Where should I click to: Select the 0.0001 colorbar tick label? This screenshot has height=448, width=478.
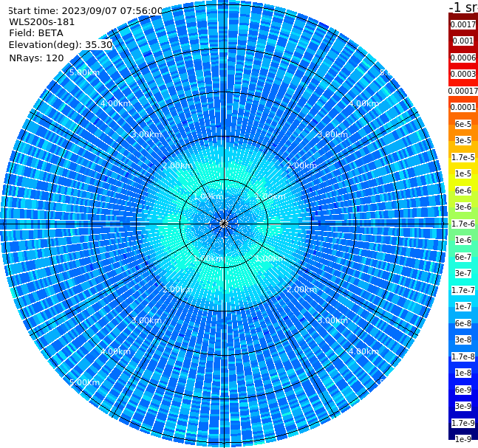coord(463,107)
